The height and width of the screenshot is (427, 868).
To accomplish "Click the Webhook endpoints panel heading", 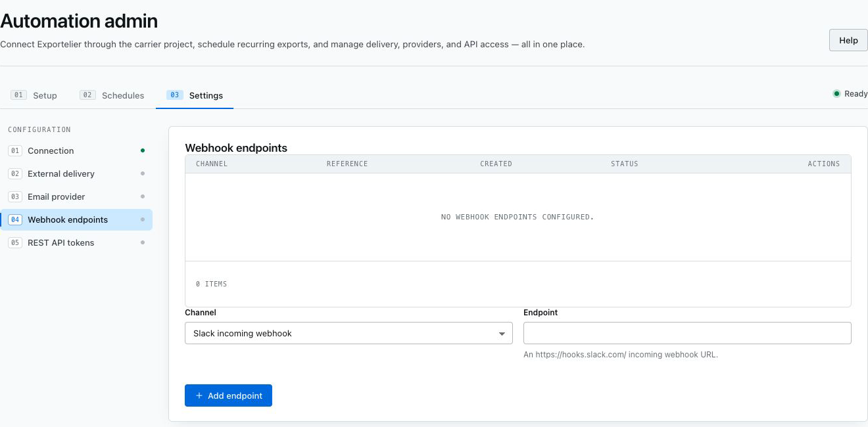I will (x=236, y=148).
